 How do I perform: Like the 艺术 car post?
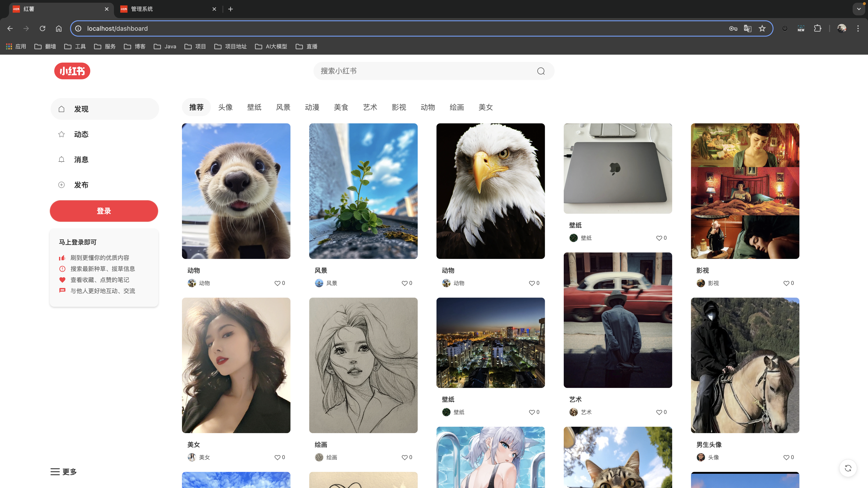pos(659,412)
